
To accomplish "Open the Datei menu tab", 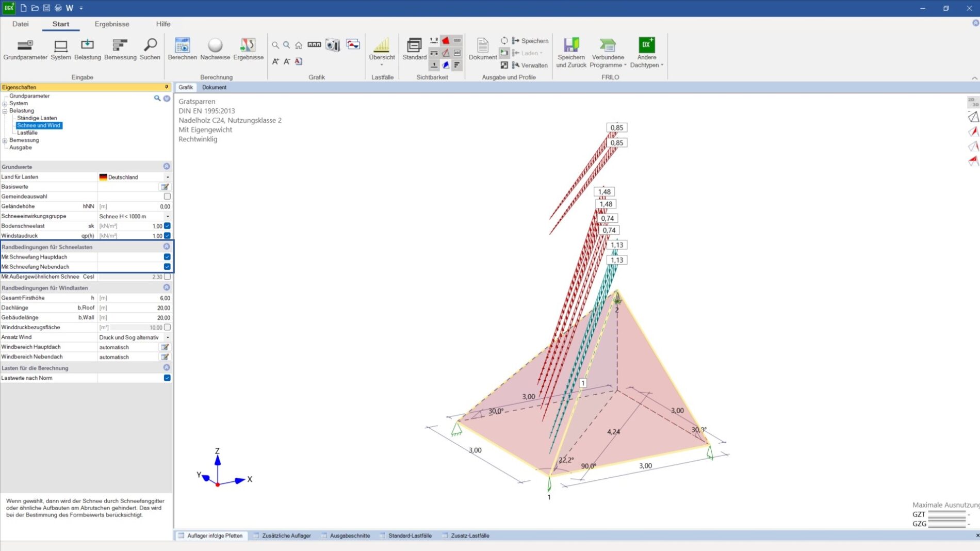I will (x=21, y=24).
